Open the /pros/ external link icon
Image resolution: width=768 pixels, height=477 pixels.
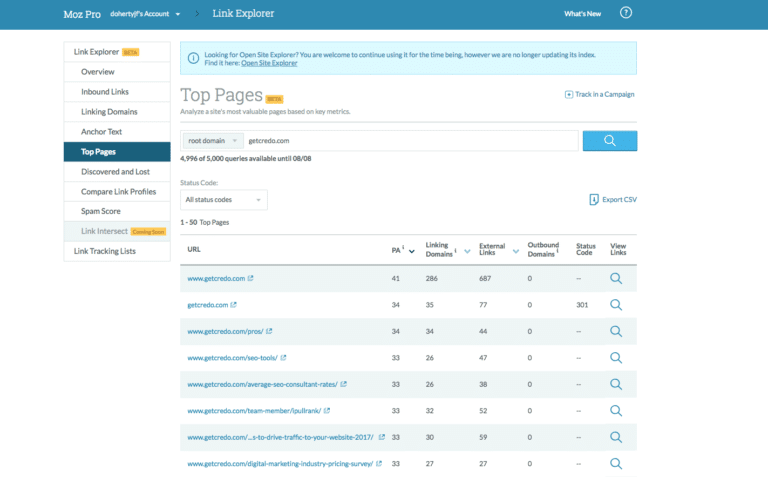269,331
